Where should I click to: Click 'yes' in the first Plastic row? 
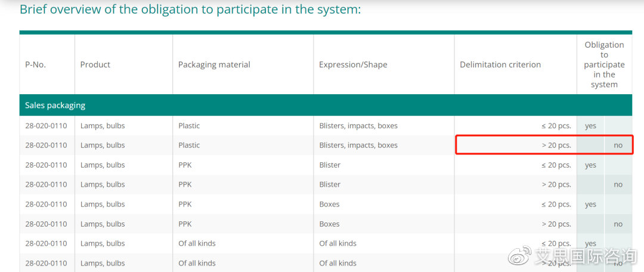coord(590,126)
